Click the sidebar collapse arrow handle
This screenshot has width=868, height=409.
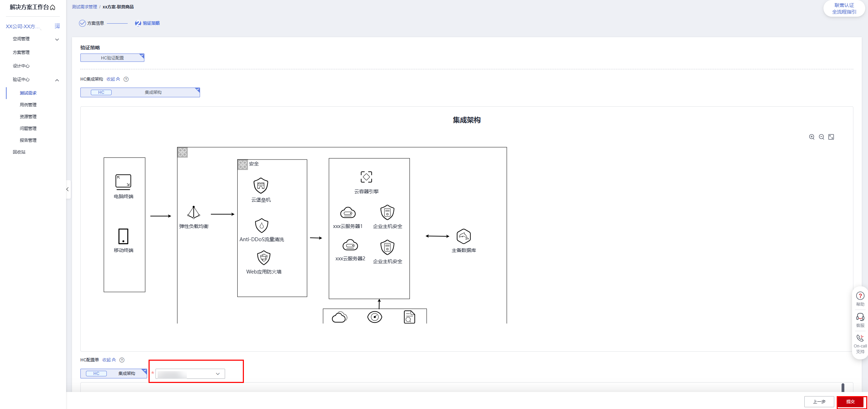pyautogui.click(x=67, y=189)
